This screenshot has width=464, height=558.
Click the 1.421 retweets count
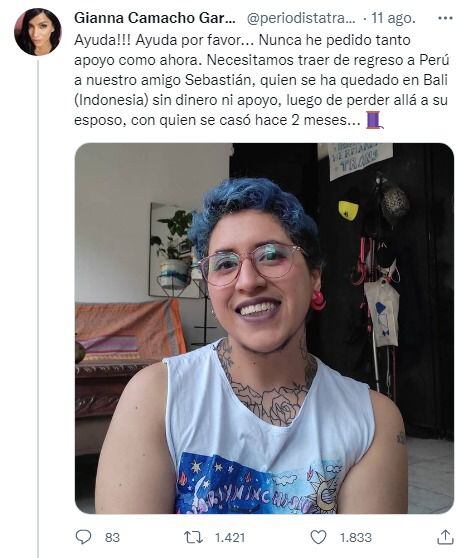pos(230,537)
